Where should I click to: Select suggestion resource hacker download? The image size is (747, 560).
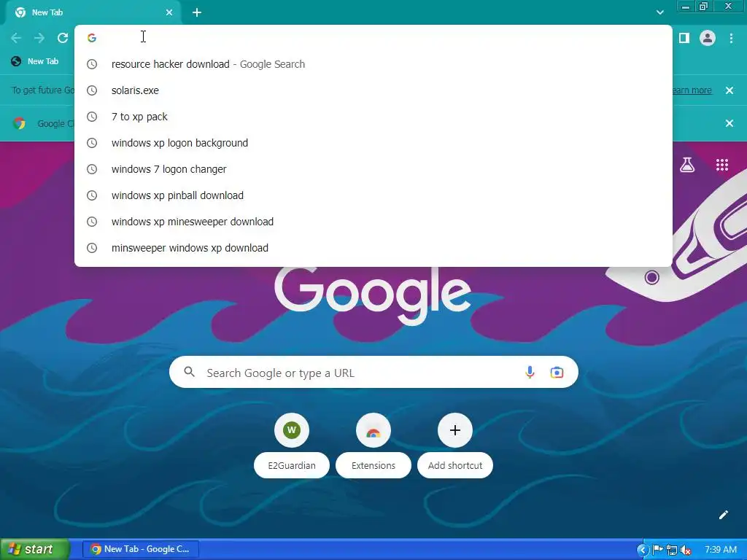[x=373, y=64]
